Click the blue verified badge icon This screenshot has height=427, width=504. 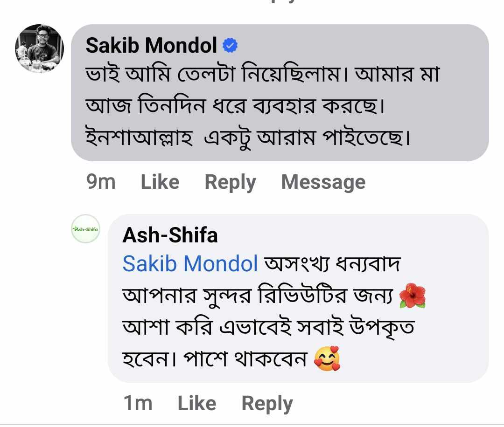pos(230,46)
